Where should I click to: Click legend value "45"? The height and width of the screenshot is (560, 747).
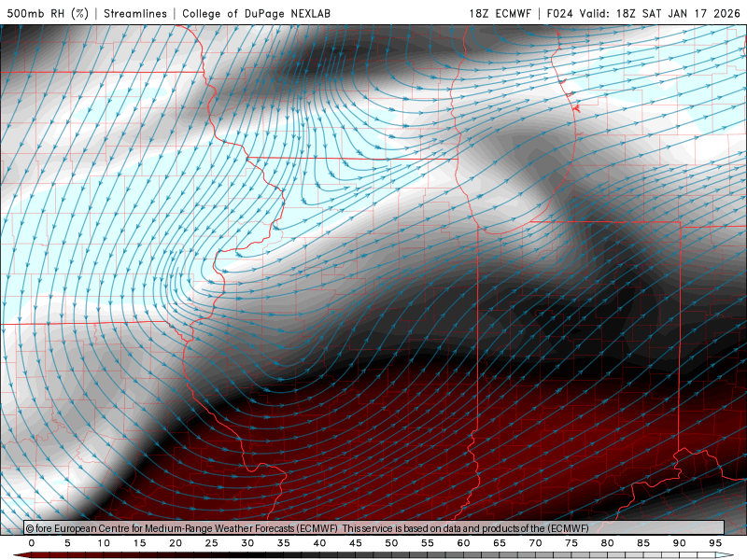coord(356,543)
